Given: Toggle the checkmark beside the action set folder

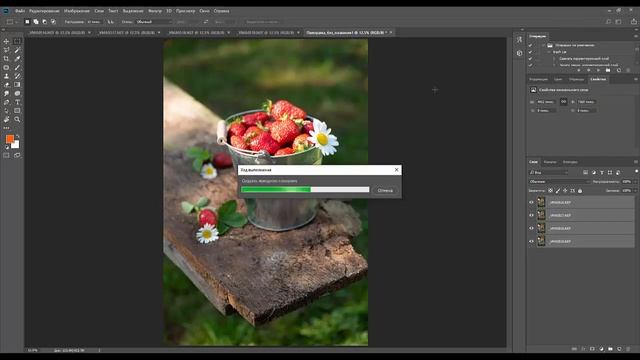Looking at the screenshot, I should (530, 45).
